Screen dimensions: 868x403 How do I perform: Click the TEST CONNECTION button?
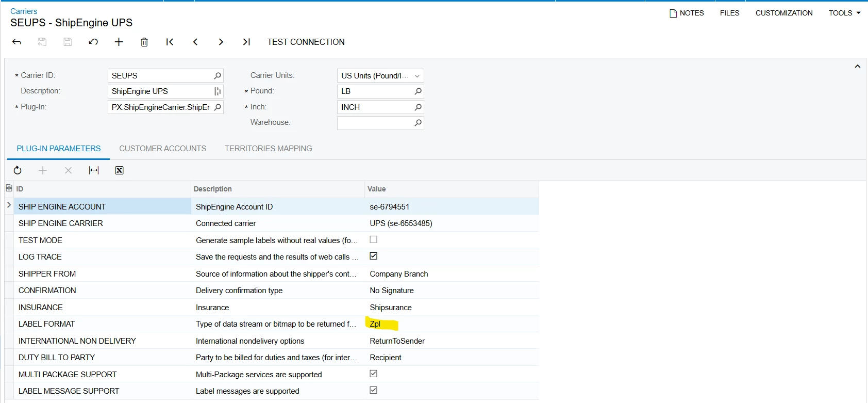point(306,42)
